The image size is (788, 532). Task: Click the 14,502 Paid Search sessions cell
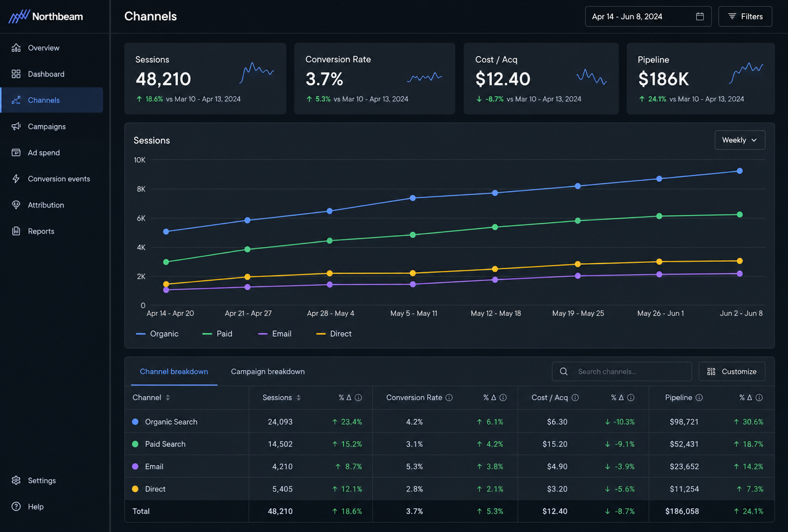click(x=280, y=444)
